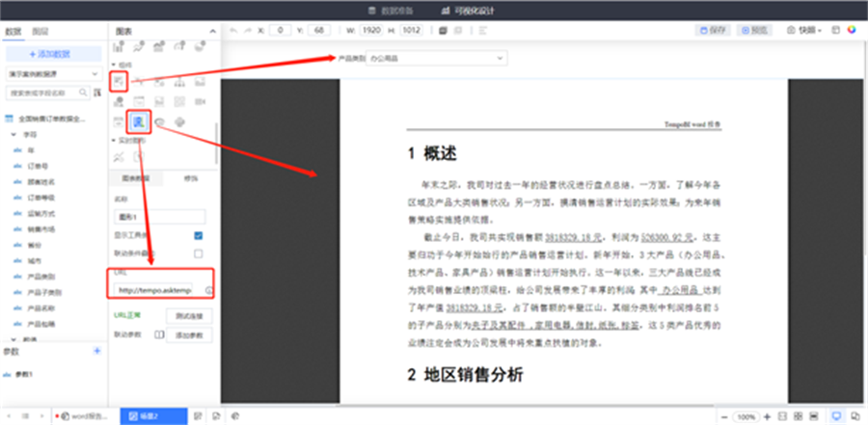Click the 测试连接 button
The height and width of the screenshot is (425, 868).
coord(189,316)
